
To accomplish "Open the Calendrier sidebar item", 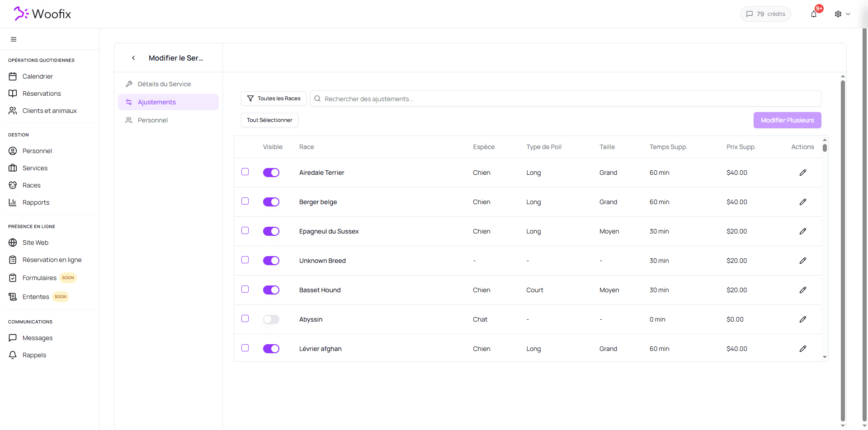I will (x=38, y=76).
